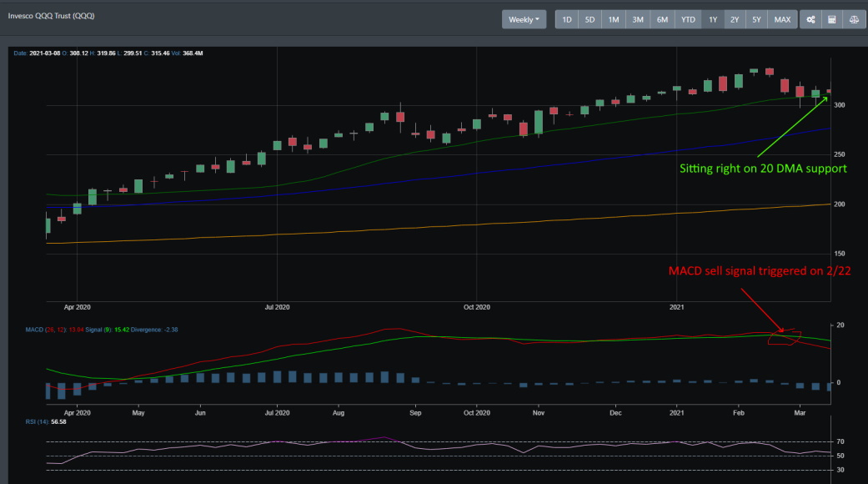Click the RSI 30 level label
The image size is (868, 484).
(x=840, y=470)
